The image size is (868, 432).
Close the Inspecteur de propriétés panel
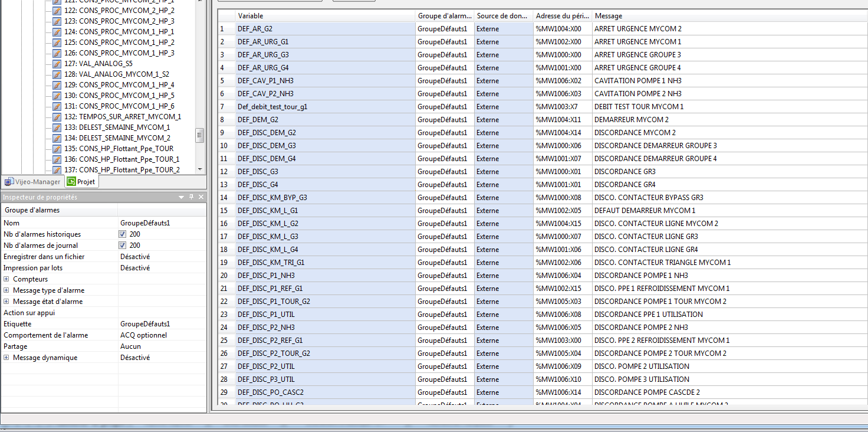coord(201,197)
